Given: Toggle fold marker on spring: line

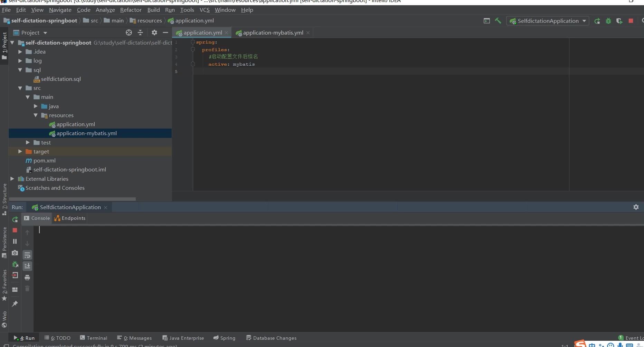Looking at the screenshot, I should [193, 42].
